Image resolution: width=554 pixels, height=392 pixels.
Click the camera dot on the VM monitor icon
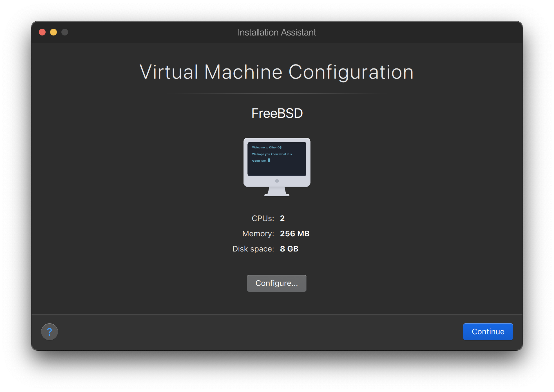277,180
